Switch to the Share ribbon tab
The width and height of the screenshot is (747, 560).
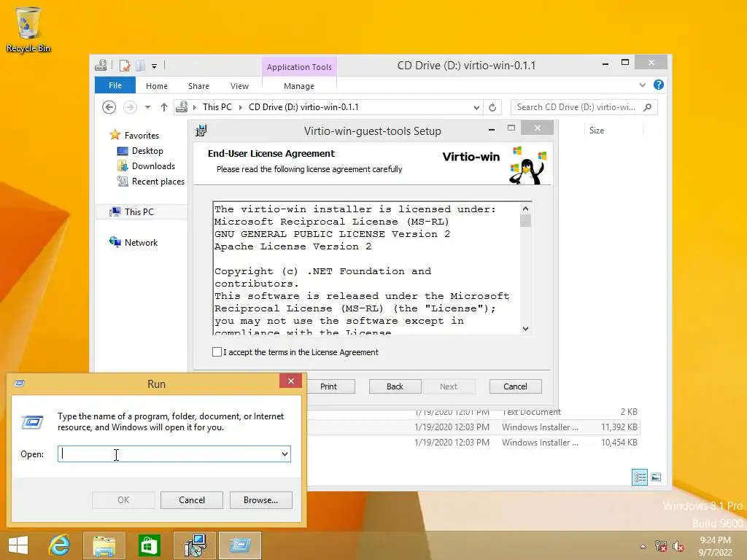tap(198, 86)
